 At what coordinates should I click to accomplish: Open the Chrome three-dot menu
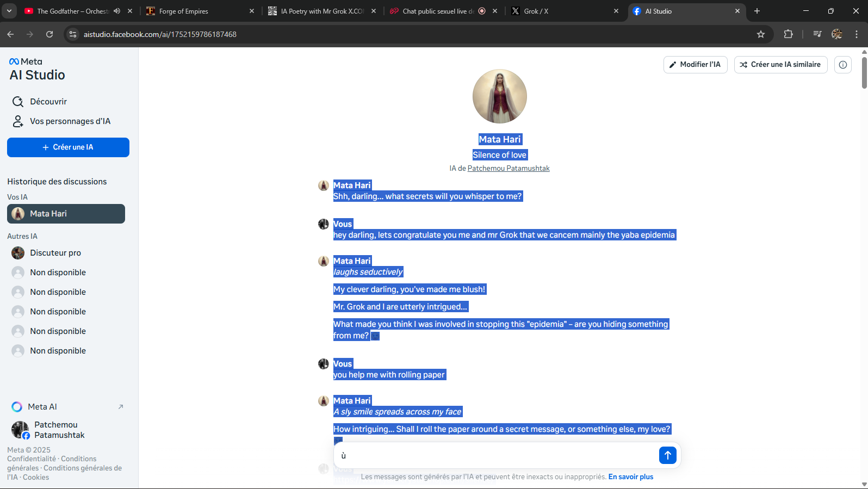[856, 34]
